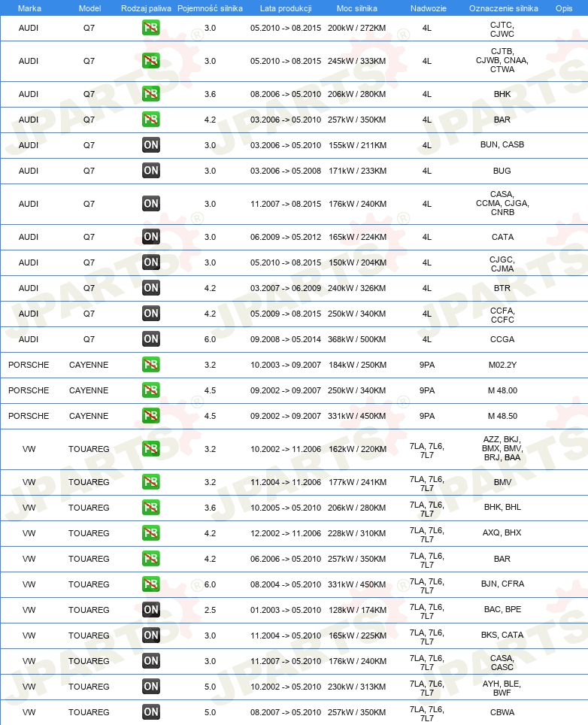
Task: Click the production dates 10.2003 -> 09.2007
Action: click(x=286, y=365)
